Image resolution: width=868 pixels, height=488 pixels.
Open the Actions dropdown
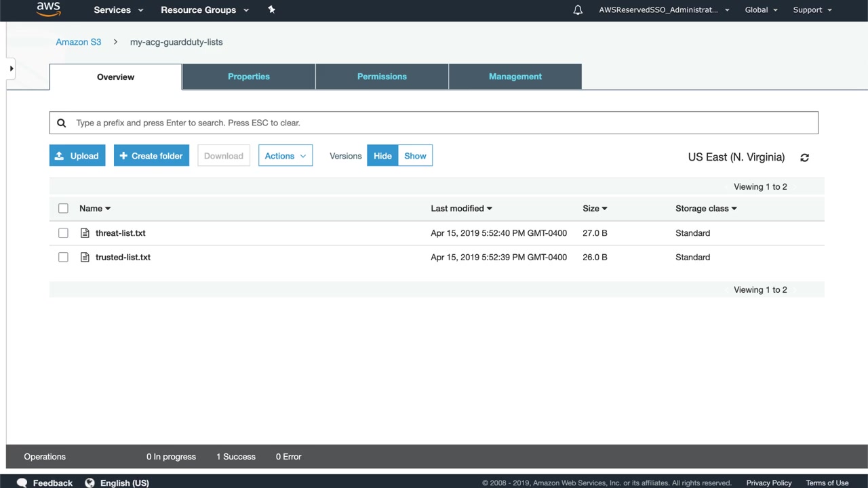coord(285,156)
